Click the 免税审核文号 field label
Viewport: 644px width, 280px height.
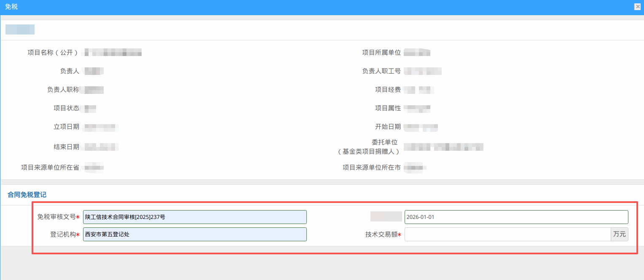[x=56, y=217]
